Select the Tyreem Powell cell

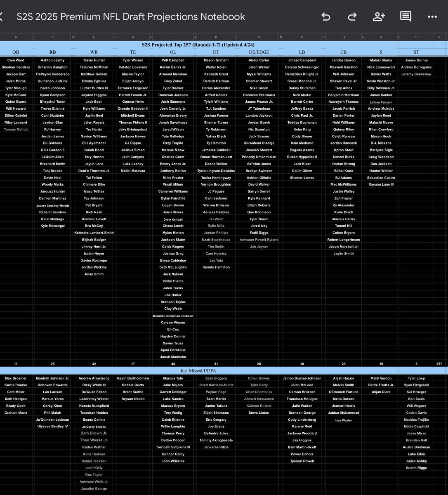pyautogui.click(x=302, y=461)
